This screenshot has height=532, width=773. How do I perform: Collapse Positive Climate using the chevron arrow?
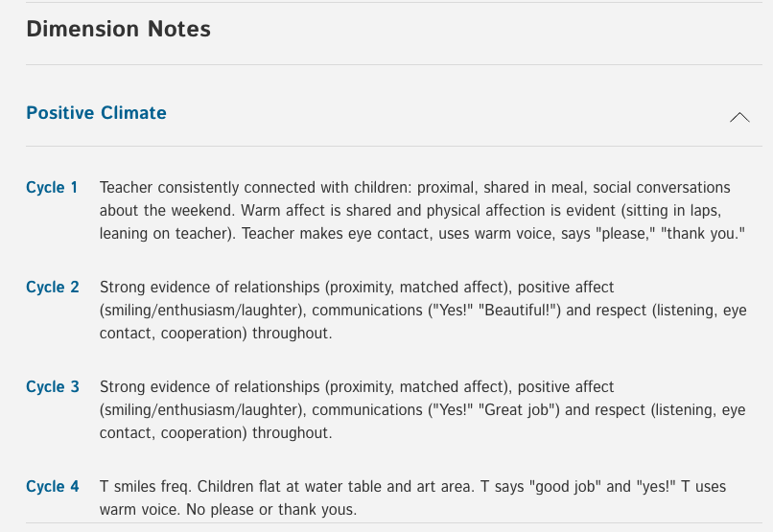pos(739,117)
